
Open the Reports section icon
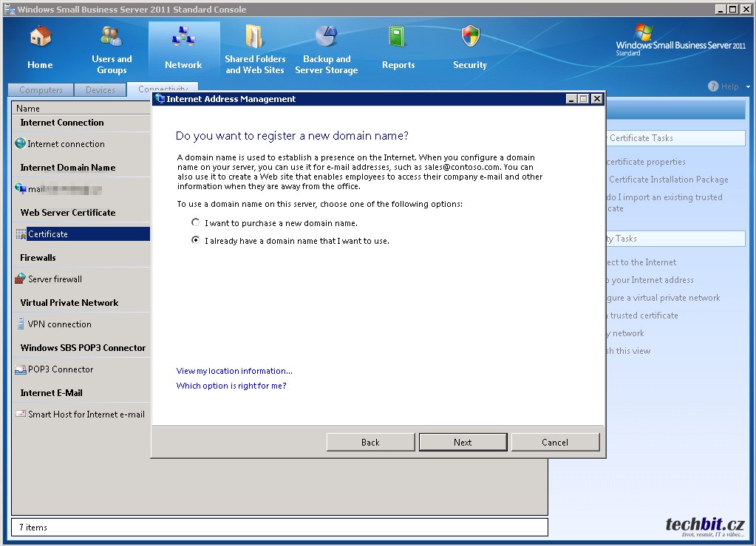(x=398, y=37)
